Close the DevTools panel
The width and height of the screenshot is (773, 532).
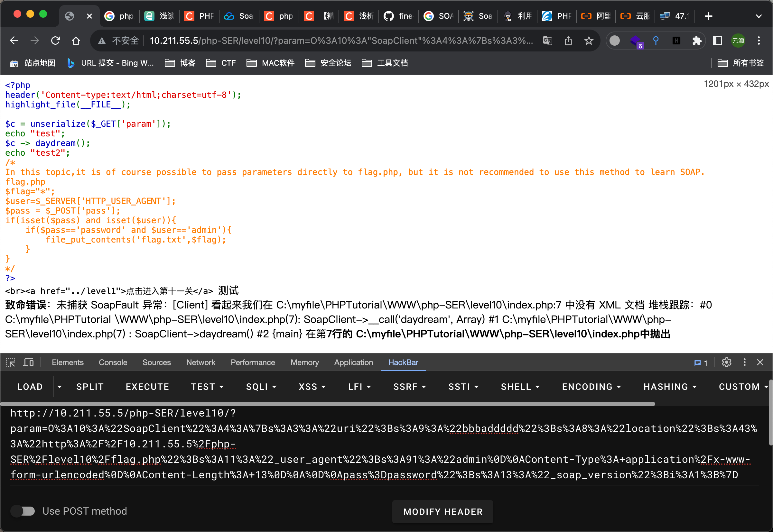(760, 362)
